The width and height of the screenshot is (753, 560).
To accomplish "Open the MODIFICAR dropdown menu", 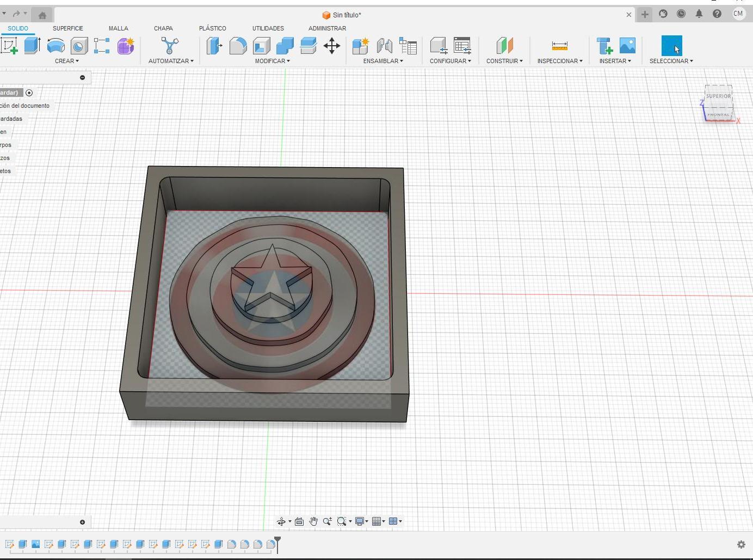I will click(273, 61).
